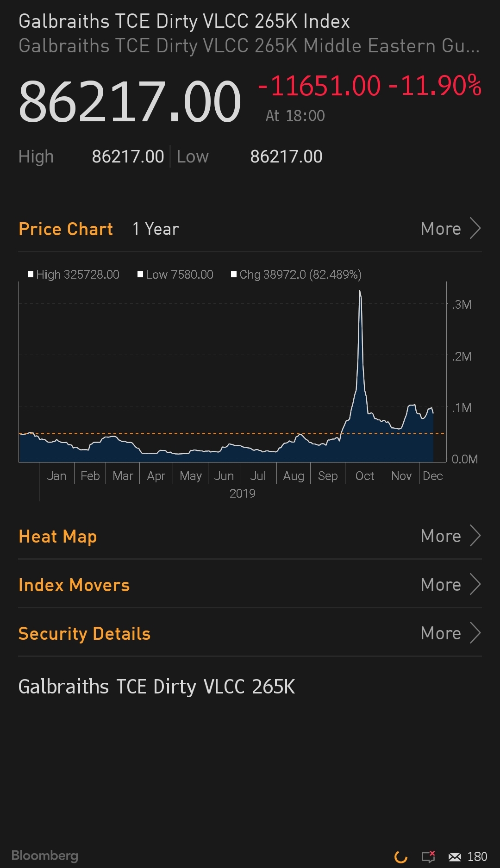Tap the percent change -11.90%
The height and width of the screenshot is (868, 500).
tap(435, 86)
